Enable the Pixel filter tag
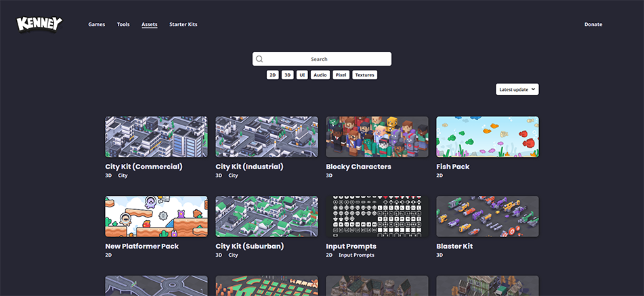The height and width of the screenshot is (296, 644). click(341, 75)
